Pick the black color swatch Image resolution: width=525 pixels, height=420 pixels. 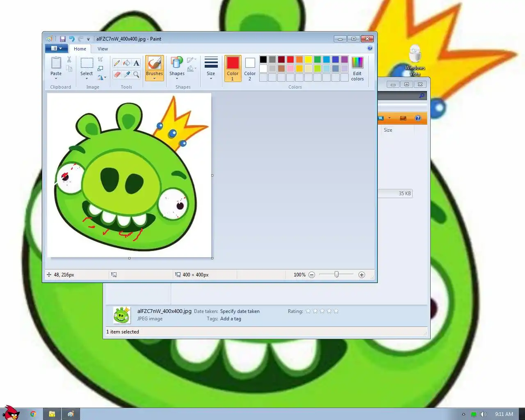[x=263, y=59]
